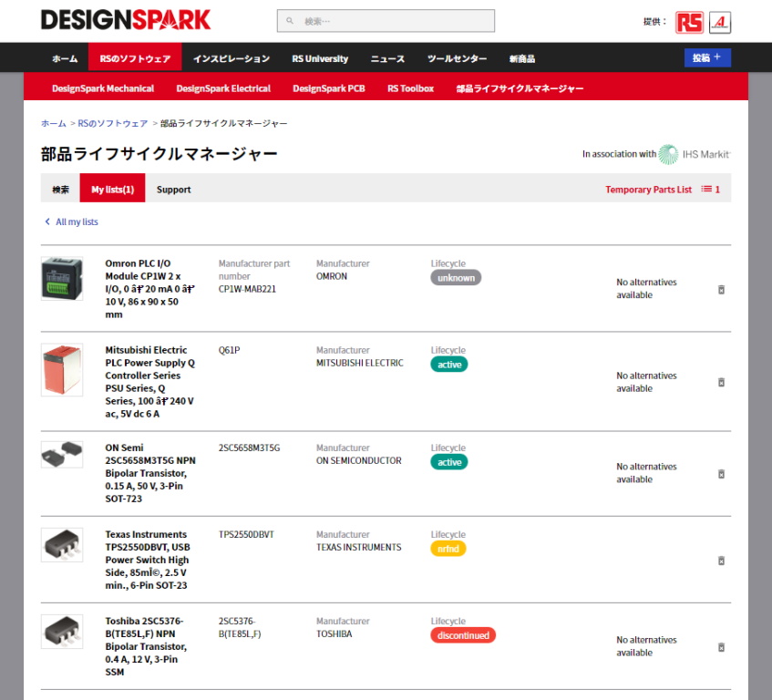The image size is (772, 700).
Task: Select the My lists(1) tab
Action: 112,190
